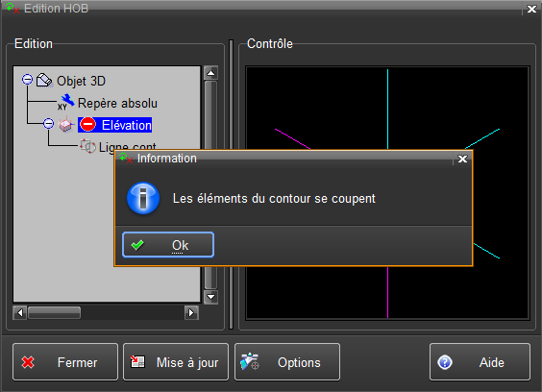542x392 pixels.
Task: Click the Elévation 3D box icon
Action: 65,125
